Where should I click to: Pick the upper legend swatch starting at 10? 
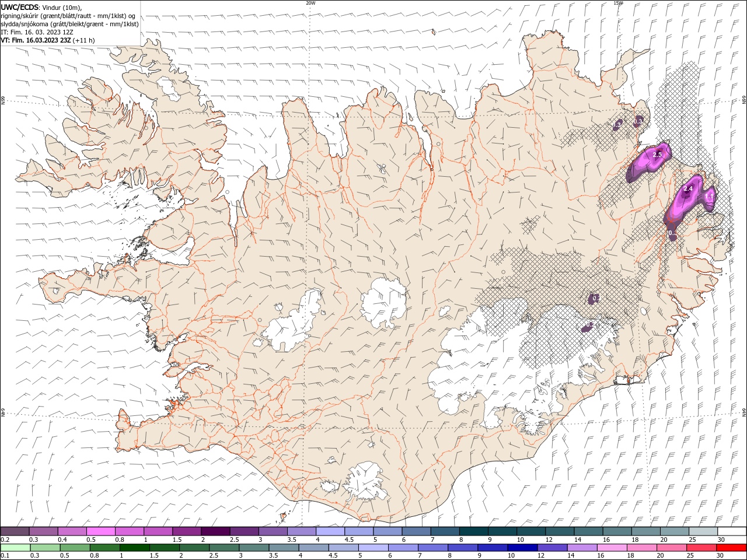[530, 531]
